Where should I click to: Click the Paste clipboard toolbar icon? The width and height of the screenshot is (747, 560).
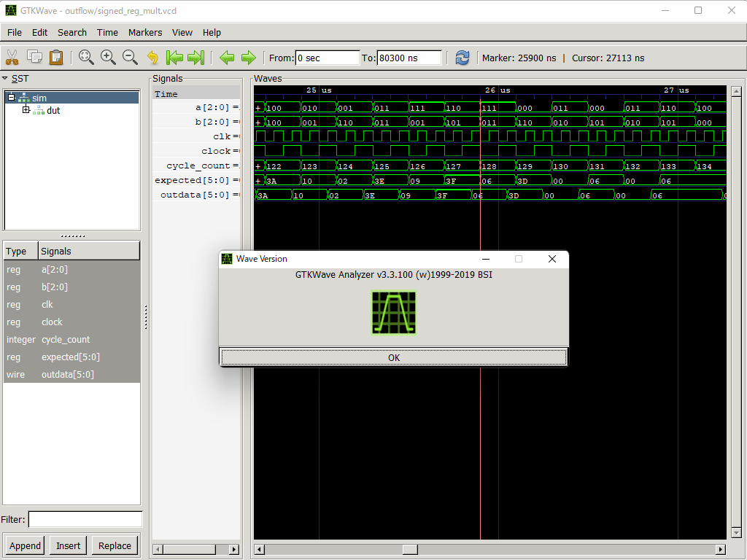[x=56, y=58]
